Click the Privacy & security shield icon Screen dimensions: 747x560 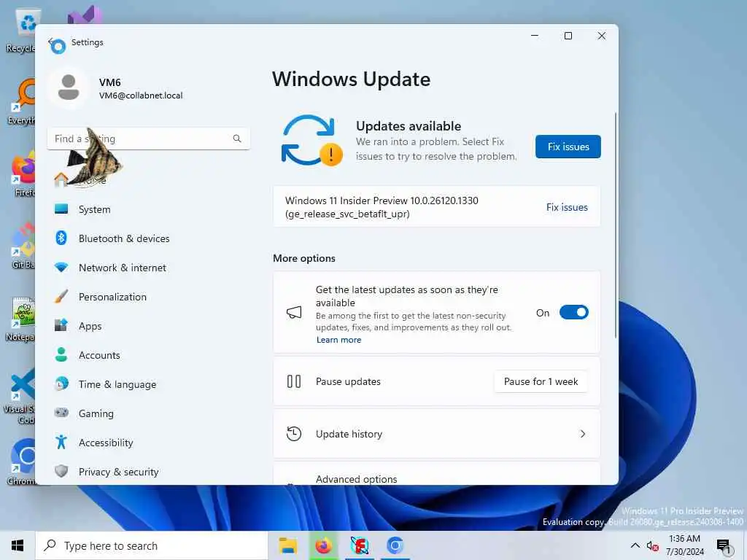[61, 471]
